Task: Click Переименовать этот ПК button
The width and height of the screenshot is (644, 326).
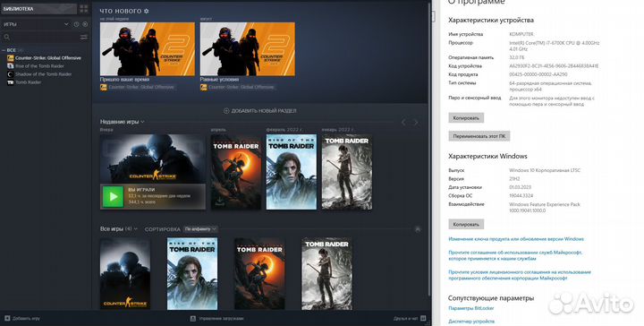Action: coord(479,136)
